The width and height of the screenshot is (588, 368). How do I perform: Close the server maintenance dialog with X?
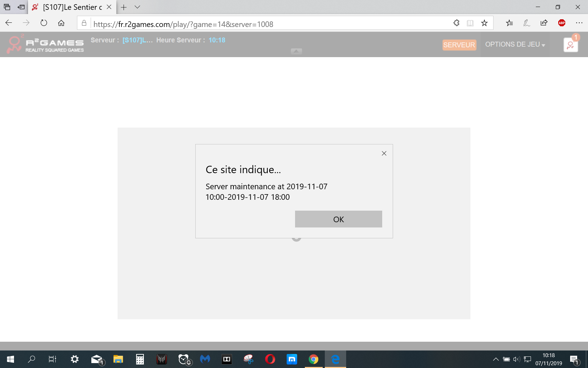point(384,154)
